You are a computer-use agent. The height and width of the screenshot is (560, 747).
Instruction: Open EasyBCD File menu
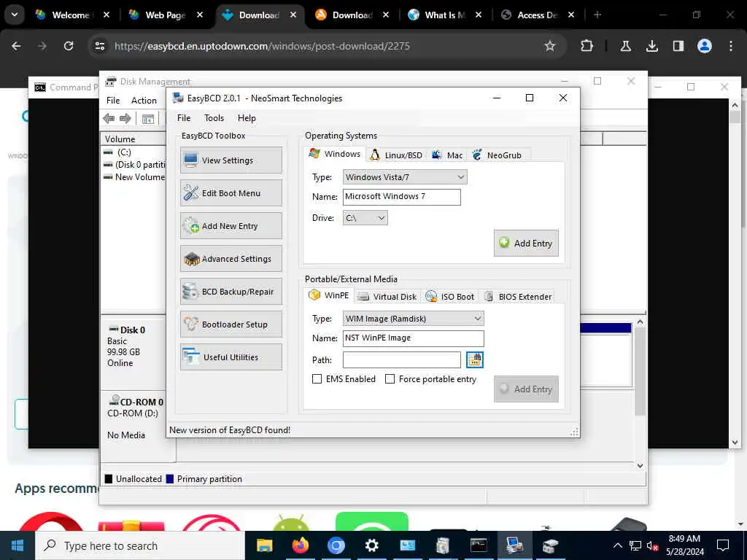coord(184,118)
